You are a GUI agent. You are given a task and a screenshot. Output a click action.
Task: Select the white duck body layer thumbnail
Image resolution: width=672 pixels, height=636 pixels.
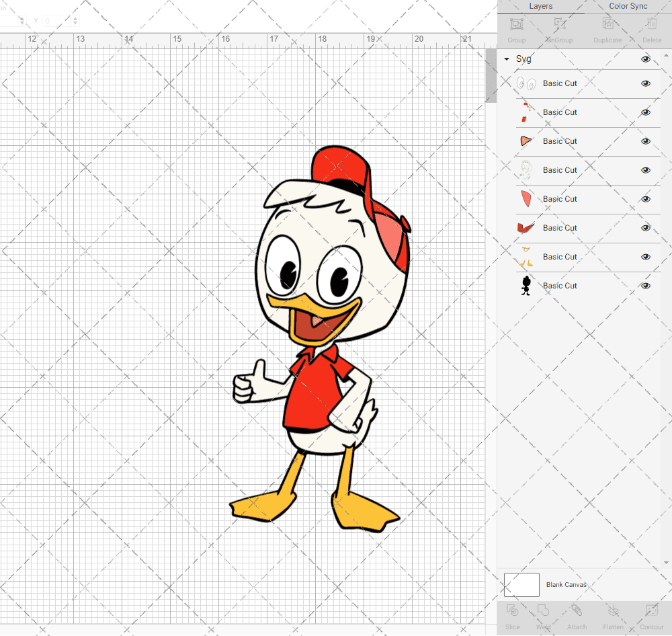[x=526, y=170]
